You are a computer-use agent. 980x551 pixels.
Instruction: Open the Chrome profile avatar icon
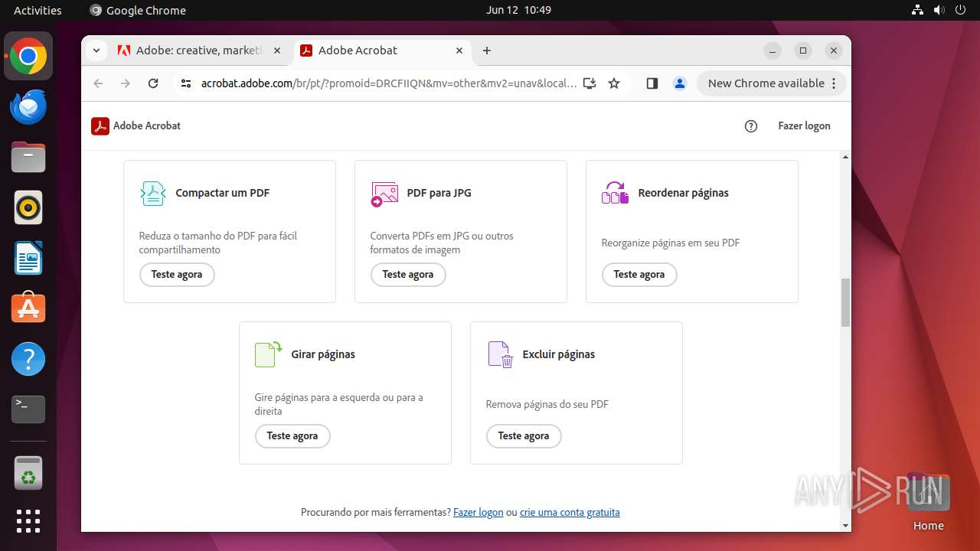[680, 83]
